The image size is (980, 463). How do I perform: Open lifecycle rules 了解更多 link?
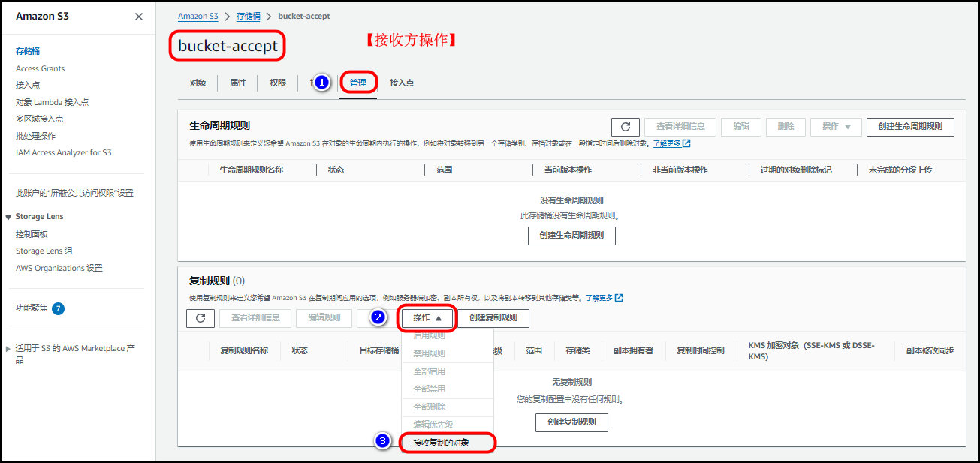point(666,143)
